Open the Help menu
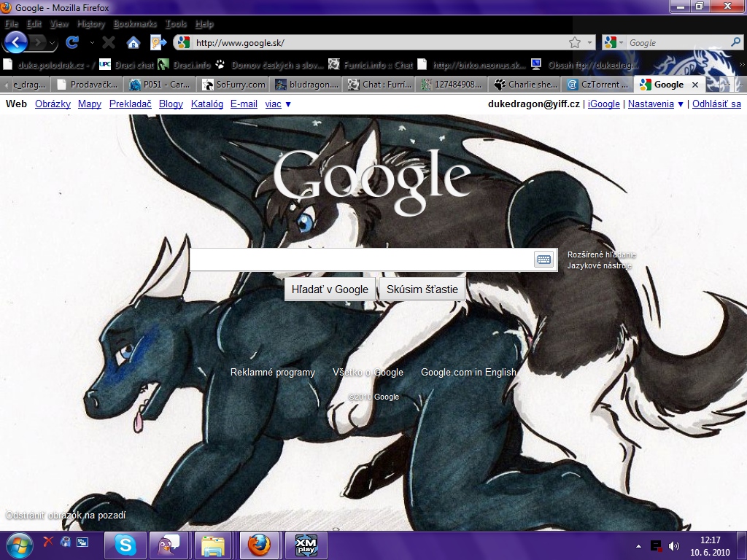Image resolution: width=747 pixels, height=560 pixels. coord(204,23)
